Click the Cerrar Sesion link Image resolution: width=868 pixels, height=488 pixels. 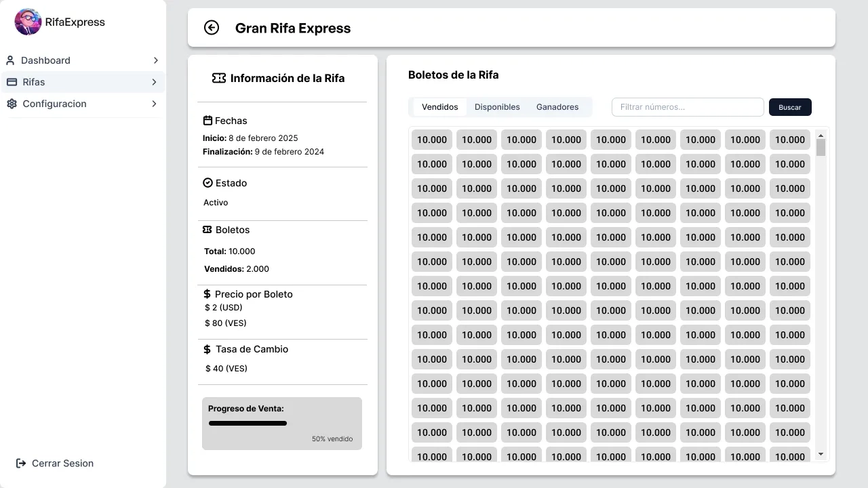[x=62, y=463]
